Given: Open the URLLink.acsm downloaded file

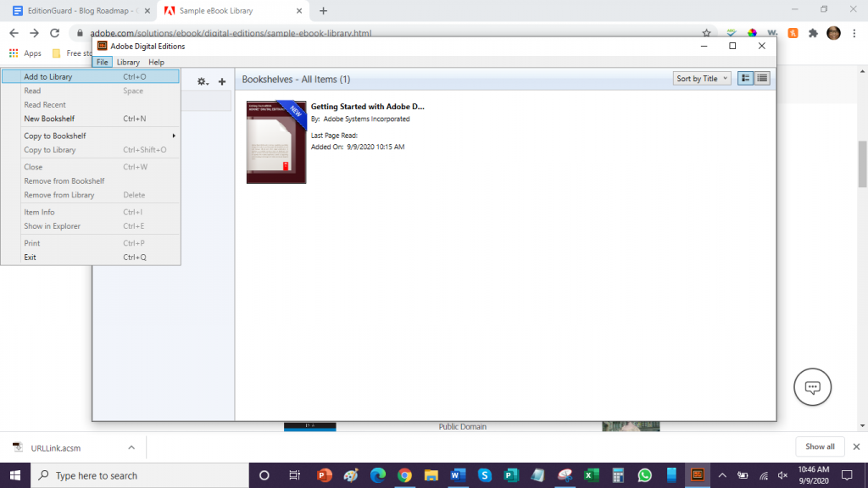Looking at the screenshot, I should point(55,447).
